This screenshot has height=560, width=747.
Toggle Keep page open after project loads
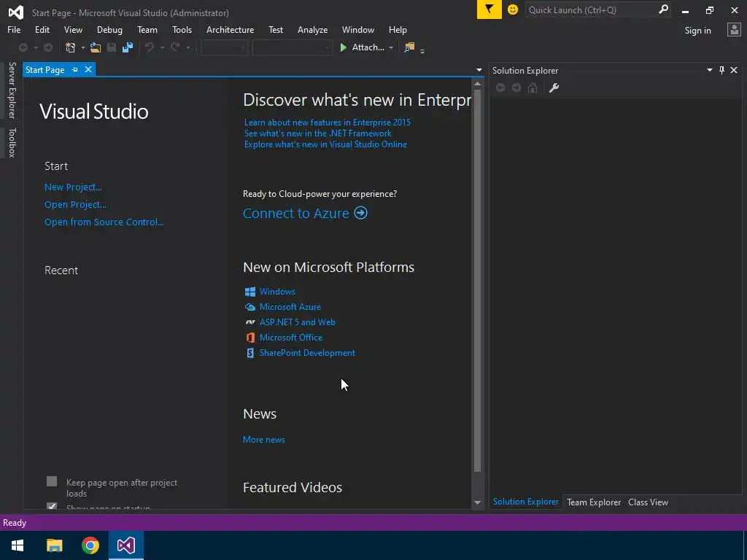click(x=52, y=481)
